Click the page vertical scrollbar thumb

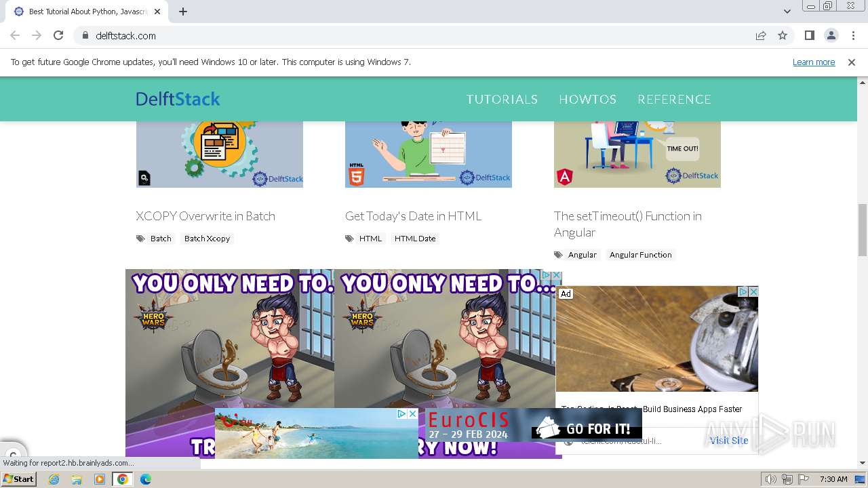pos(863,230)
